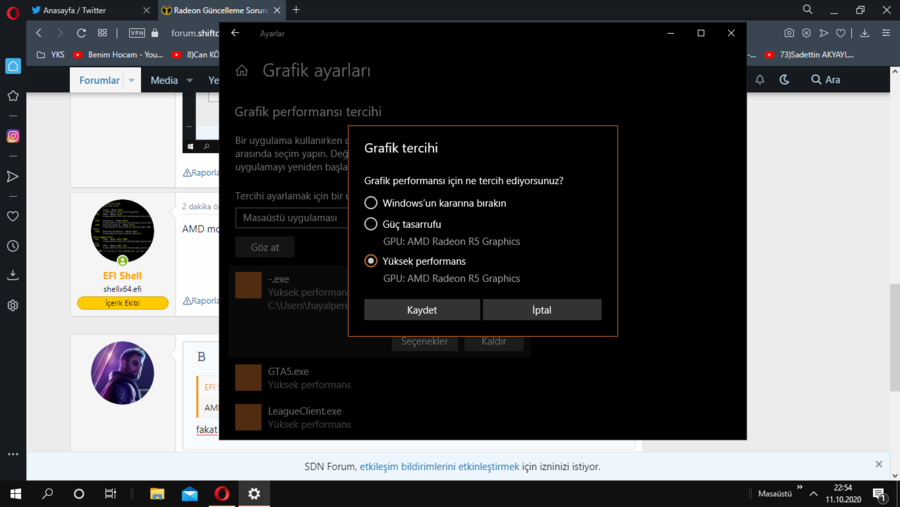The image size is (900, 507).
Task: Add page to bookmarks heart icon
Action: (x=840, y=33)
